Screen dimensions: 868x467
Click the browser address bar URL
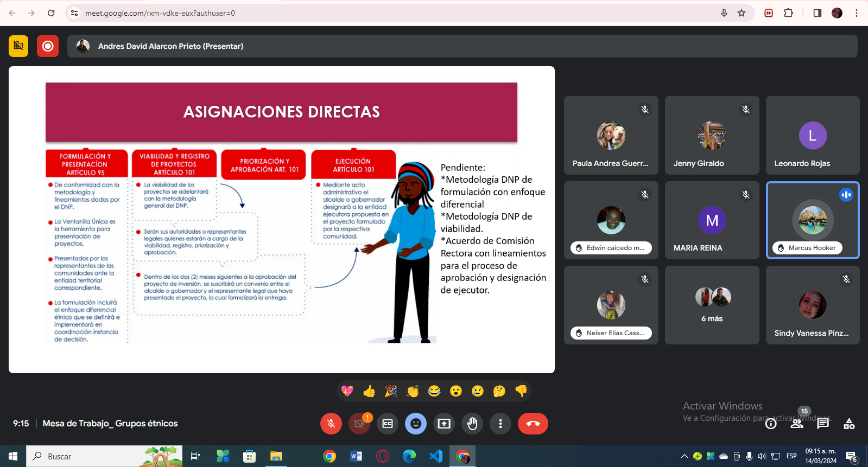[160, 13]
